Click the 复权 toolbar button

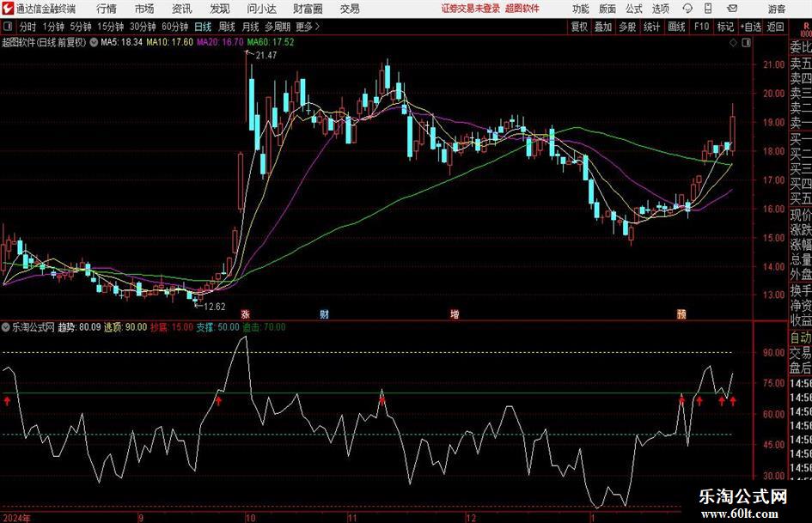click(x=579, y=27)
